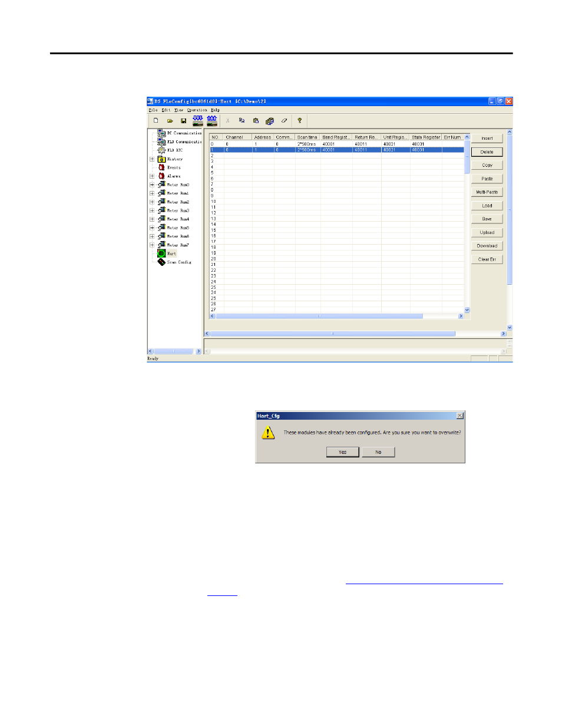Click the New file toolbar icon
The height and width of the screenshot is (728, 562).
coord(156,120)
